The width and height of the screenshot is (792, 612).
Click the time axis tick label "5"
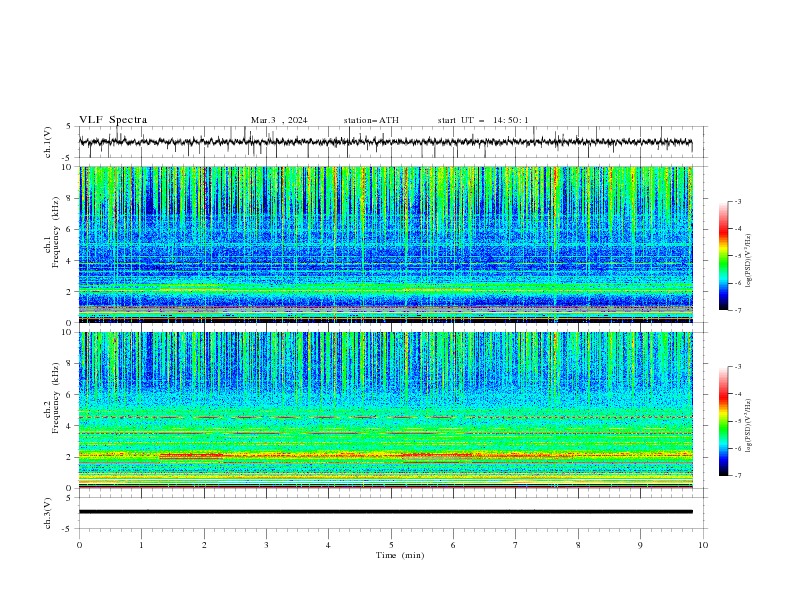pos(391,545)
